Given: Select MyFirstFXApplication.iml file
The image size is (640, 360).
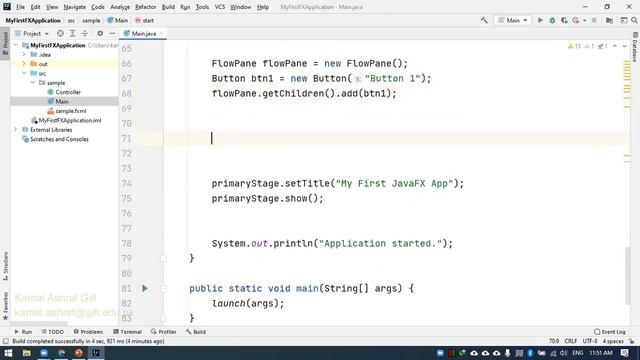Looking at the screenshot, I should (x=66, y=120).
